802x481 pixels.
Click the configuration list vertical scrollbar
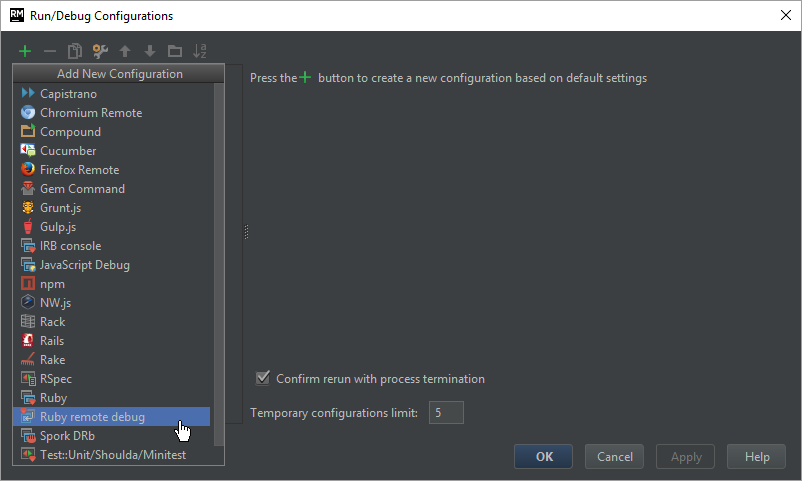click(x=219, y=250)
